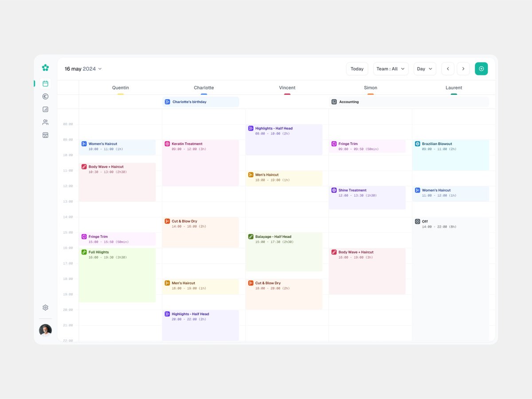Open the user profile avatar
This screenshot has height=399, width=532.
(45, 330)
